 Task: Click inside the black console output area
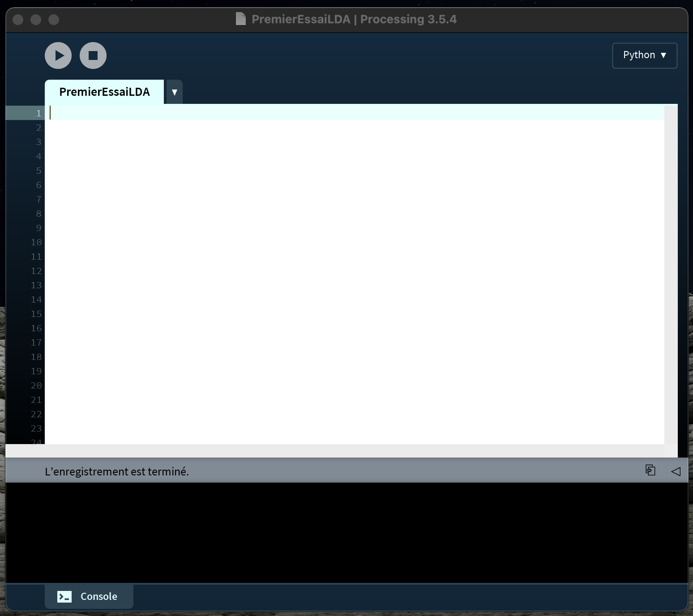point(345,533)
